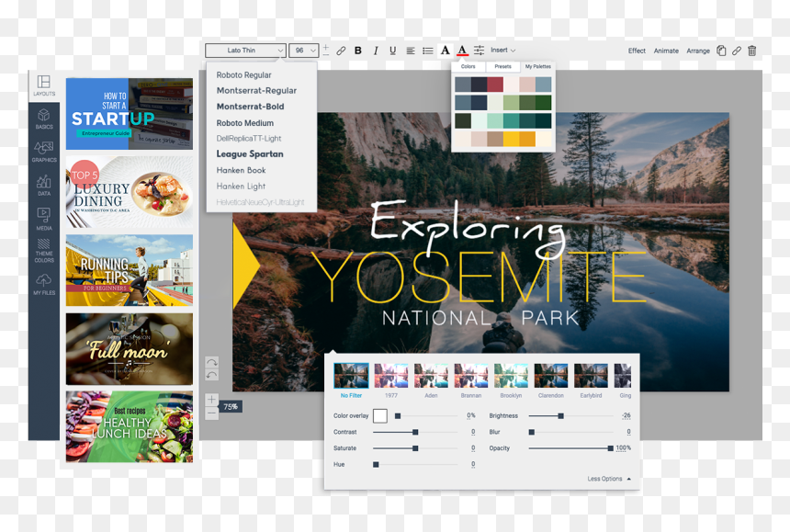Collapse the filter panel with Less Options
Image resolution: width=790 pixels, height=532 pixels.
(x=609, y=479)
